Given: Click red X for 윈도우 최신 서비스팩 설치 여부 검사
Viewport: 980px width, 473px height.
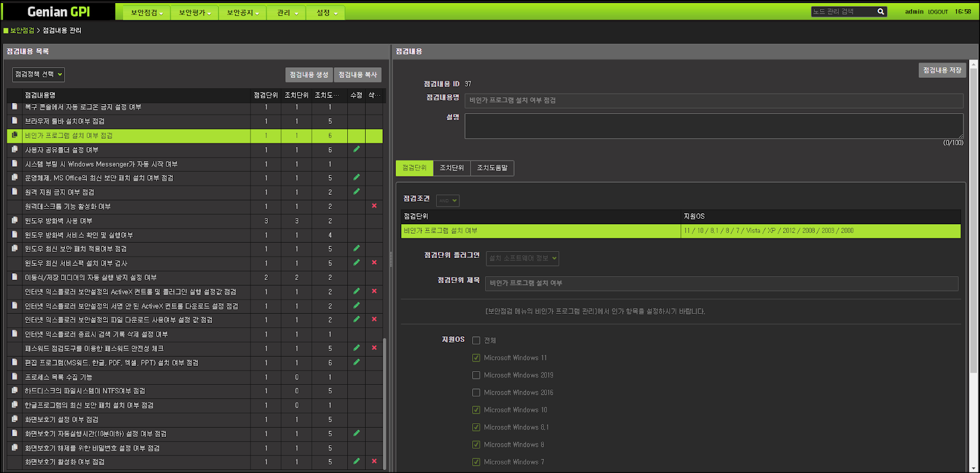Looking at the screenshot, I should point(374,263).
